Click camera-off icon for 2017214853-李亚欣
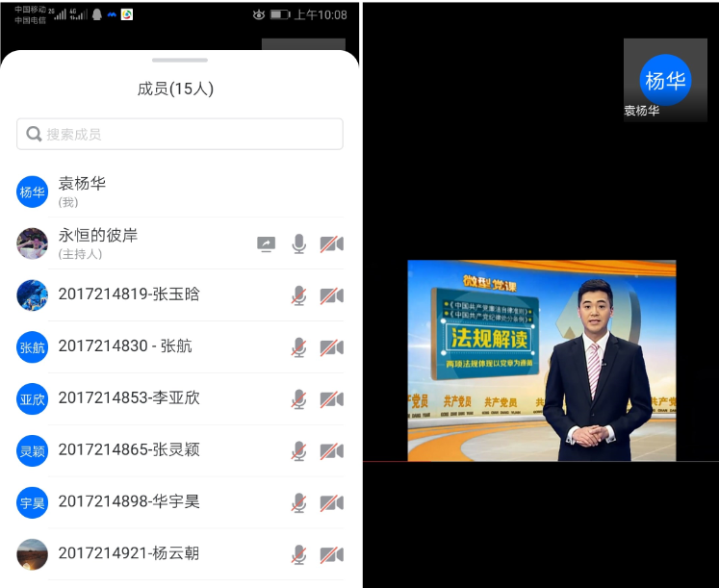The image size is (719, 588). [332, 399]
